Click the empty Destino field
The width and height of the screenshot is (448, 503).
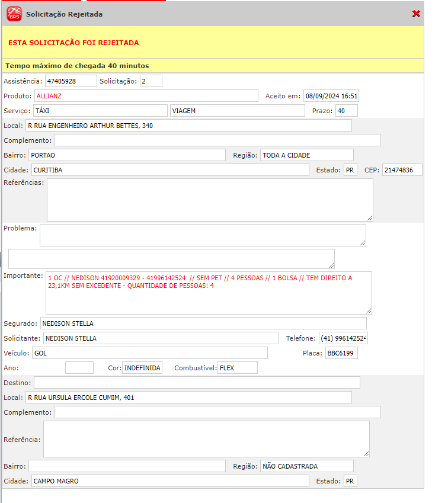click(x=197, y=382)
